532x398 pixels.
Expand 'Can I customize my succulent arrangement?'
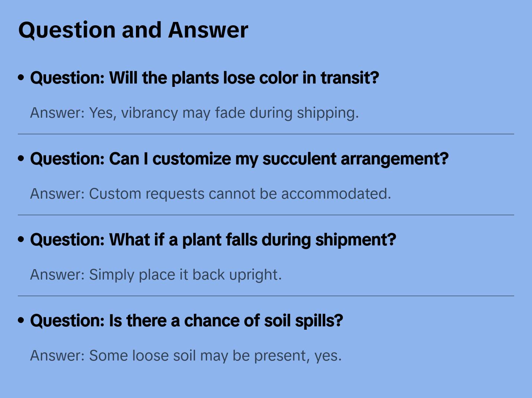click(x=239, y=159)
